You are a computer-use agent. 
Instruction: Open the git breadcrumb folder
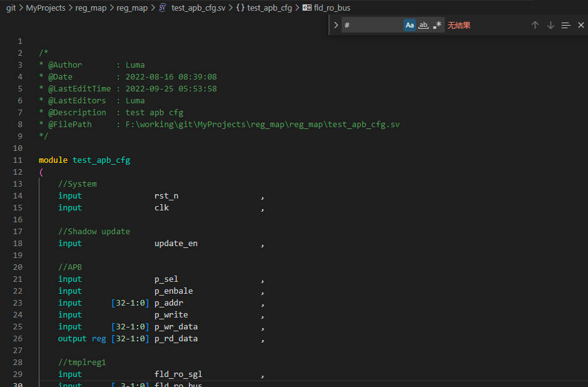(x=11, y=8)
